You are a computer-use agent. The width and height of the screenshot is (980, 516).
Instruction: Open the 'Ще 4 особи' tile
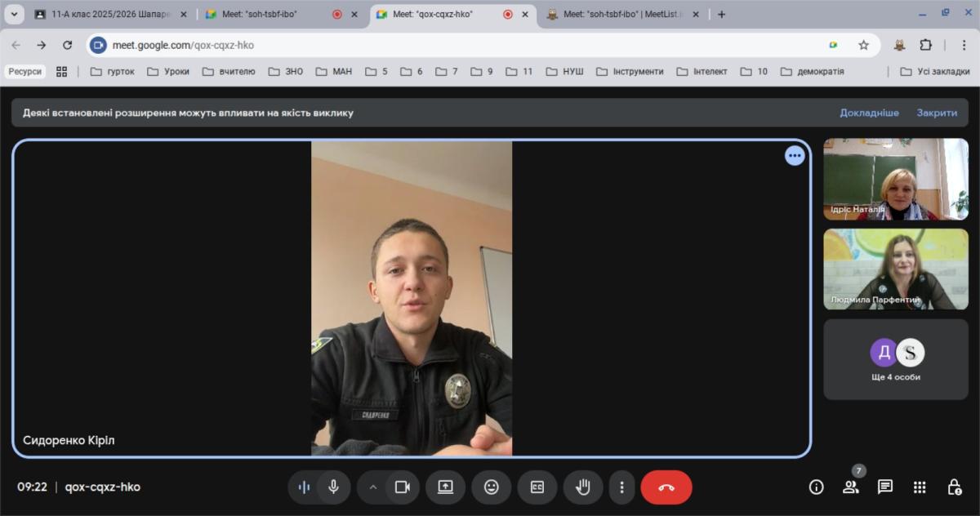point(896,359)
